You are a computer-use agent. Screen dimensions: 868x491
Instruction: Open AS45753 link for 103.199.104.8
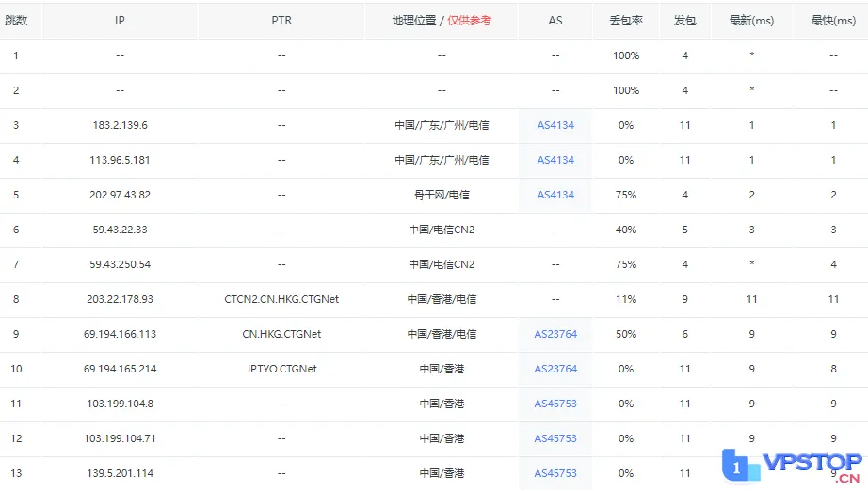[555, 404]
